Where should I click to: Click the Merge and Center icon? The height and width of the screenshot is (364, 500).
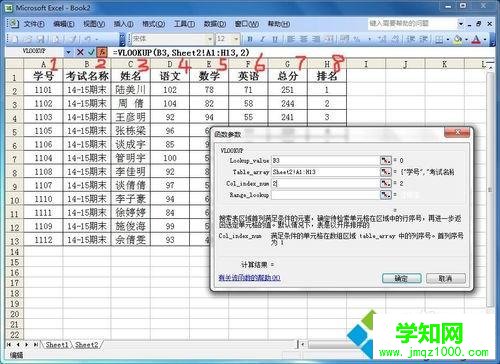(x=329, y=39)
